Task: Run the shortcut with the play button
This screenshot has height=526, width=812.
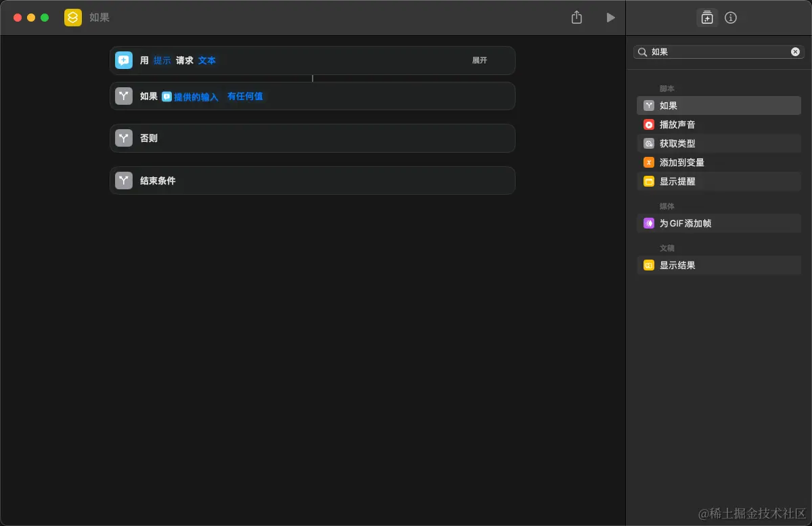Action: 611,18
